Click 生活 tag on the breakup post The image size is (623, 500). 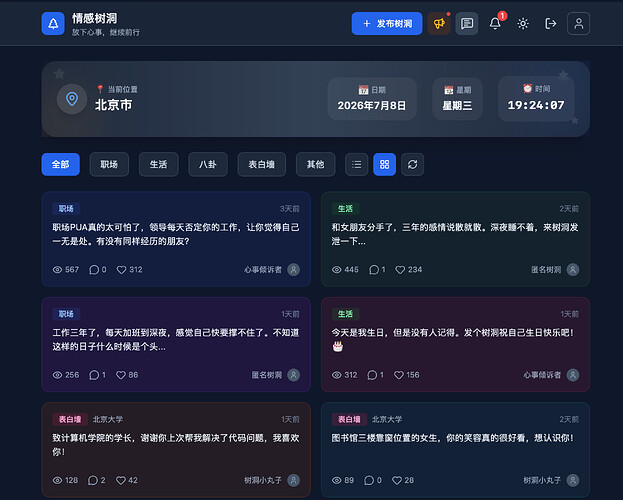click(345, 209)
